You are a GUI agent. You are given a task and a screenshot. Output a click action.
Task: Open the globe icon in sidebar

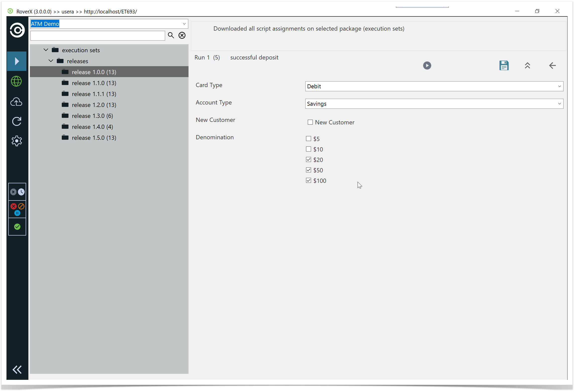[x=16, y=81]
